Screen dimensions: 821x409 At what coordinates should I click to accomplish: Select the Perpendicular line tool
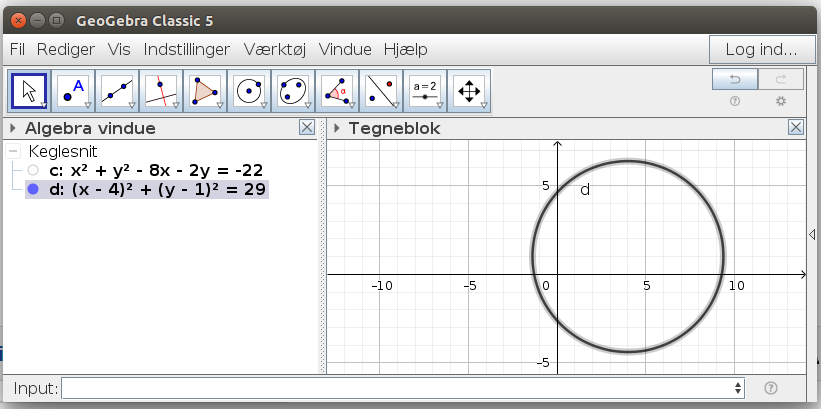(x=161, y=91)
